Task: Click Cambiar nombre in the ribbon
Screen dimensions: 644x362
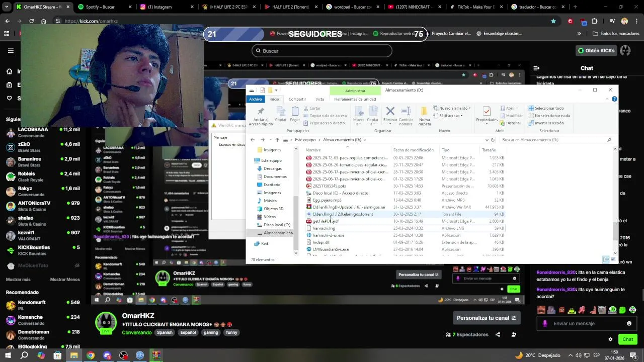Action: 406,116
